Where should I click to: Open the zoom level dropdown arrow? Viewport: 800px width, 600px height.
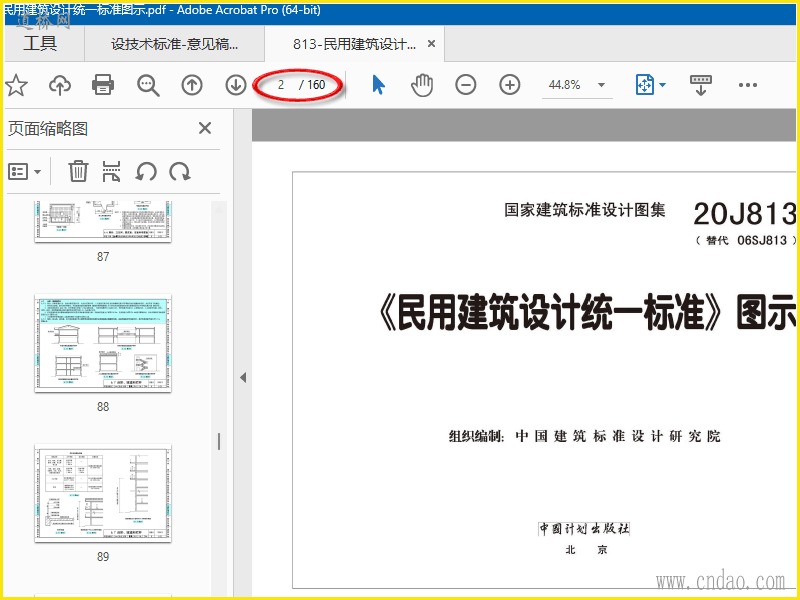click(x=602, y=85)
